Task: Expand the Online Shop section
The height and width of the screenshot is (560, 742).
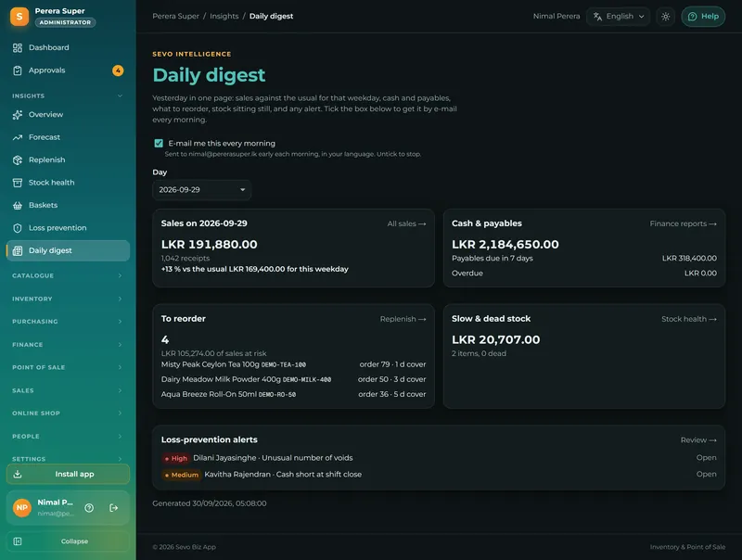Action: 68,414
